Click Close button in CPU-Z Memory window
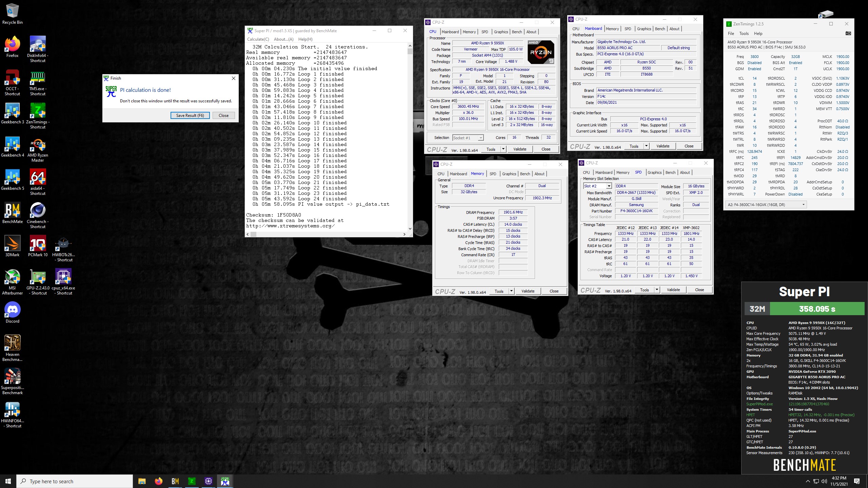Viewport: 868px width, 488px height. pos(554,291)
